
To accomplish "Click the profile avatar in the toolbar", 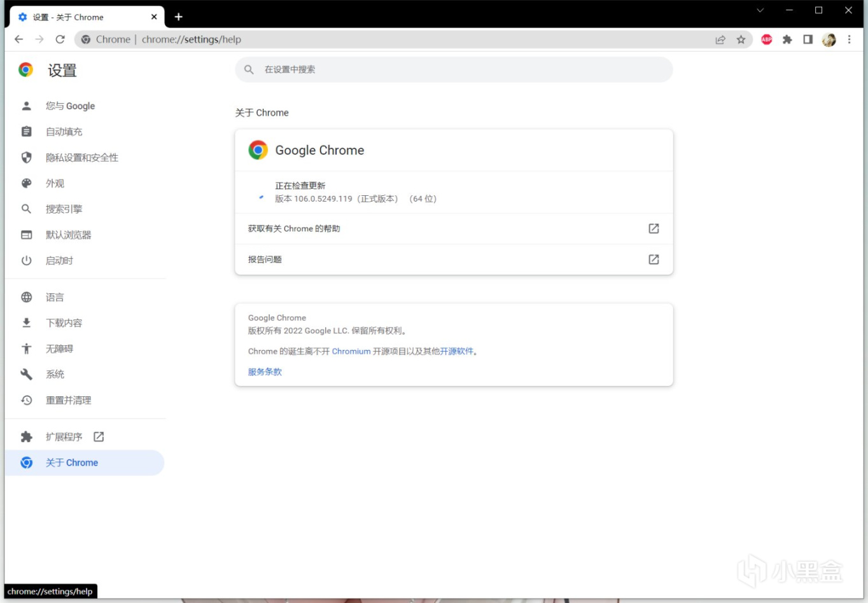I will (829, 39).
